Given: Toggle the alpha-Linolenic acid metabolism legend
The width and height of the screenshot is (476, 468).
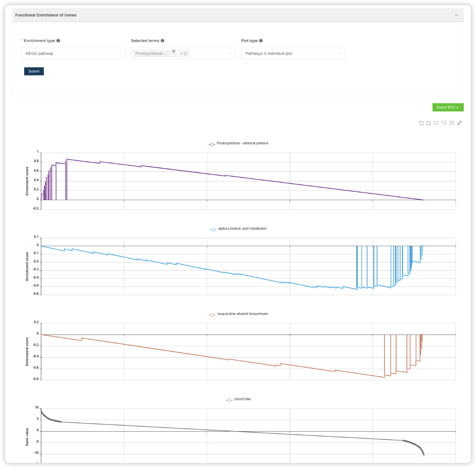Looking at the screenshot, I should pyautogui.click(x=238, y=229).
